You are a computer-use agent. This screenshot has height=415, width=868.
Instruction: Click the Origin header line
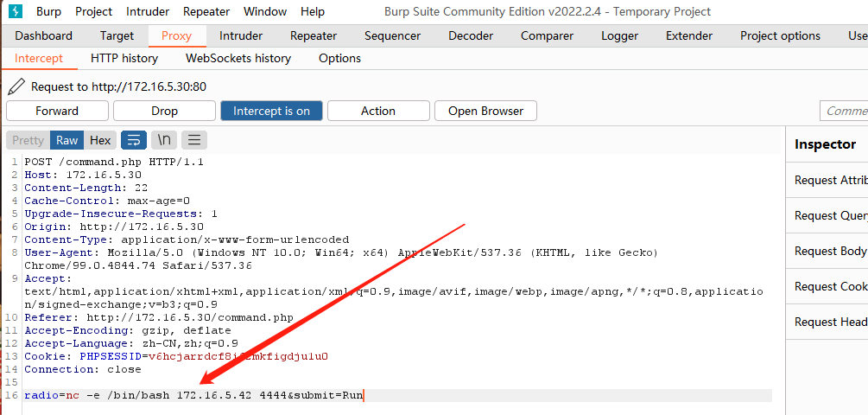tap(114, 227)
